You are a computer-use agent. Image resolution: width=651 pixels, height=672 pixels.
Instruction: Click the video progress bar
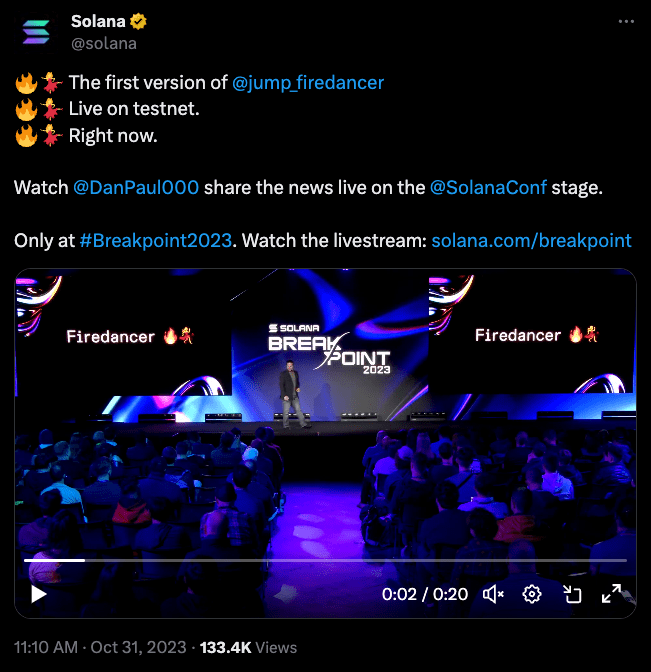click(325, 560)
